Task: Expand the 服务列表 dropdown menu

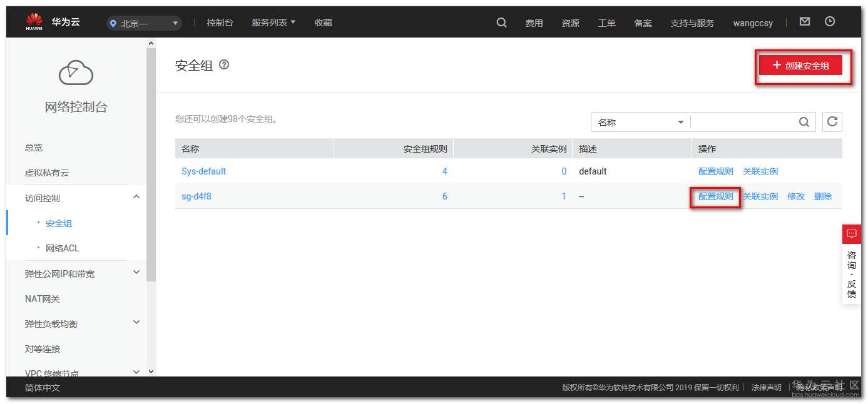Action: point(273,23)
